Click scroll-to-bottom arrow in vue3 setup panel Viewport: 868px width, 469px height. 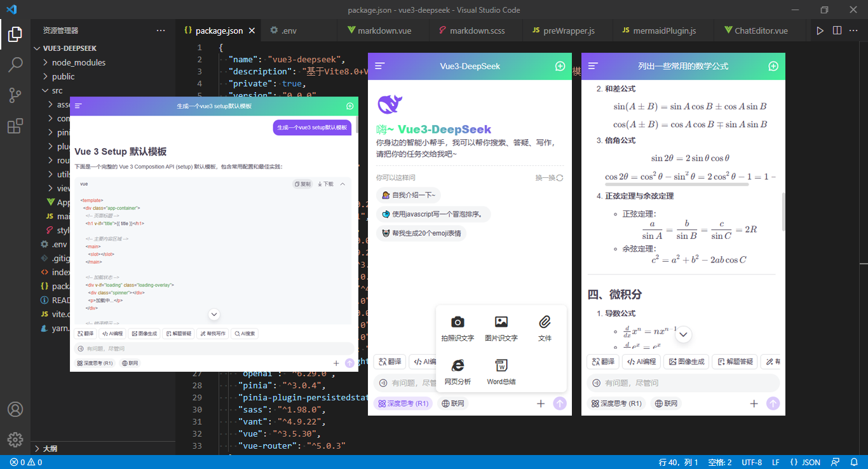[x=214, y=314]
